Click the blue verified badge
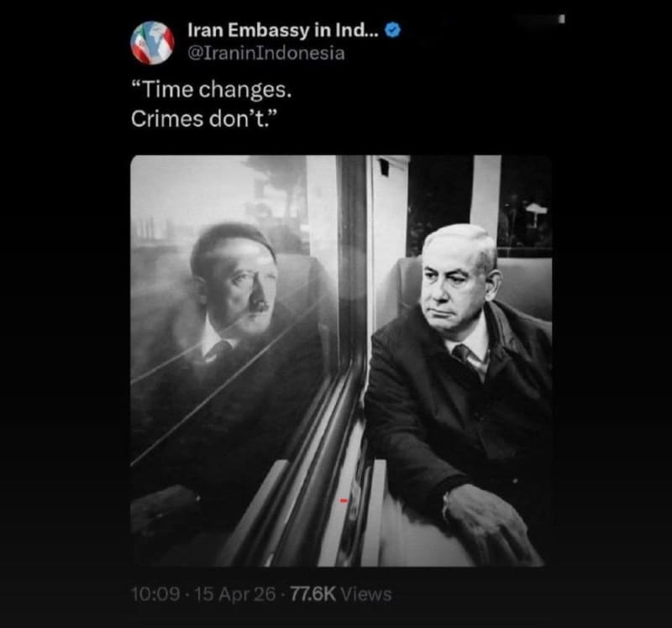Viewport: 672px width, 628px height. [x=393, y=30]
